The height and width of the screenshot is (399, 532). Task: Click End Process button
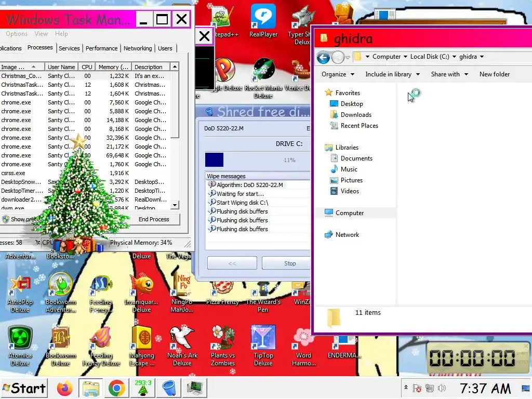click(x=154, y=219)
